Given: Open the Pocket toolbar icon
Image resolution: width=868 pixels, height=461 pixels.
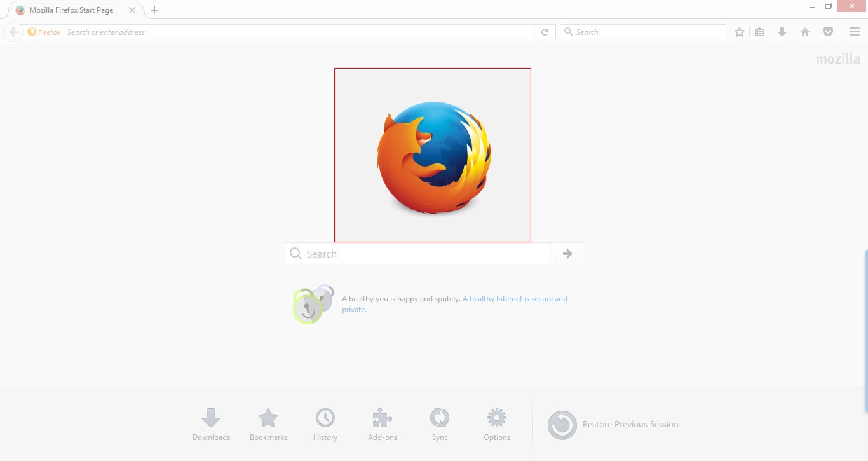Looking at the screenshot, I should 828,32.
